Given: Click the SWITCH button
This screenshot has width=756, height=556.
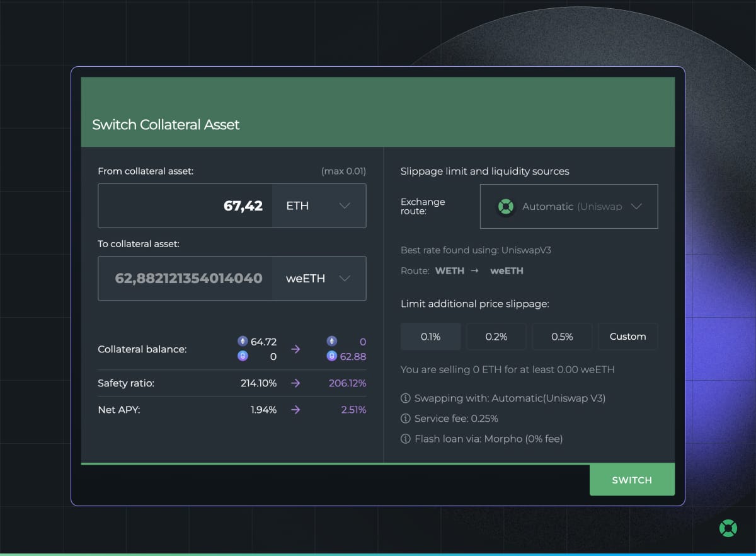Looking at the screenshot, I should (632, 480).
